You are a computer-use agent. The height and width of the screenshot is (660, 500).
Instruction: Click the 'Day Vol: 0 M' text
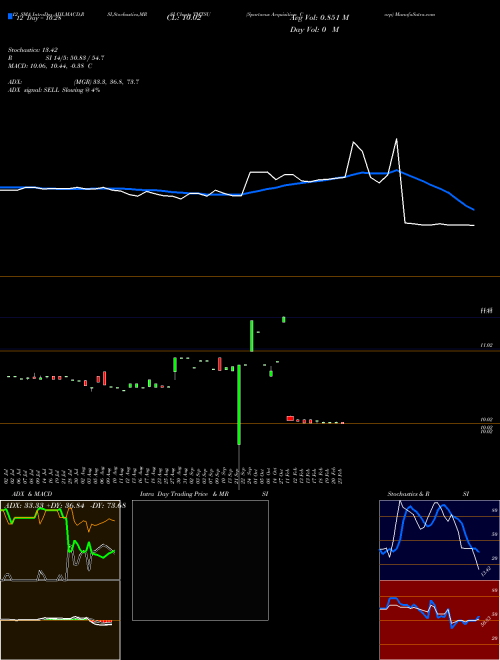[x=314, y=30]
